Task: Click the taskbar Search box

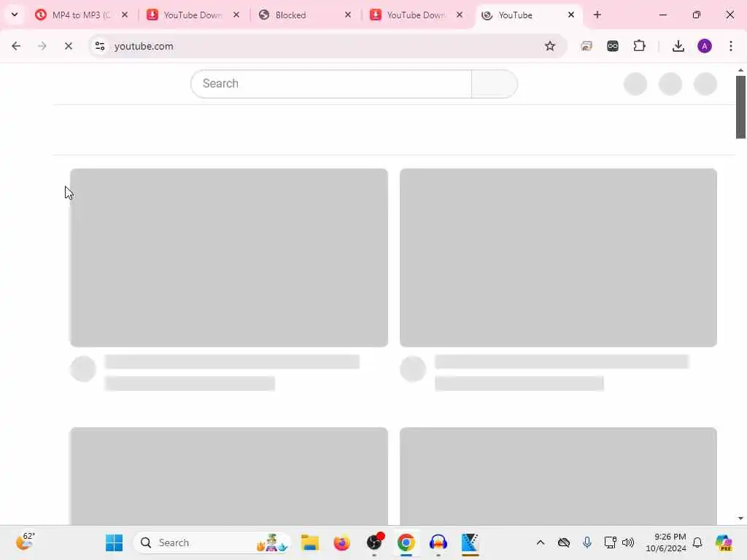Action: coord(212,542)
